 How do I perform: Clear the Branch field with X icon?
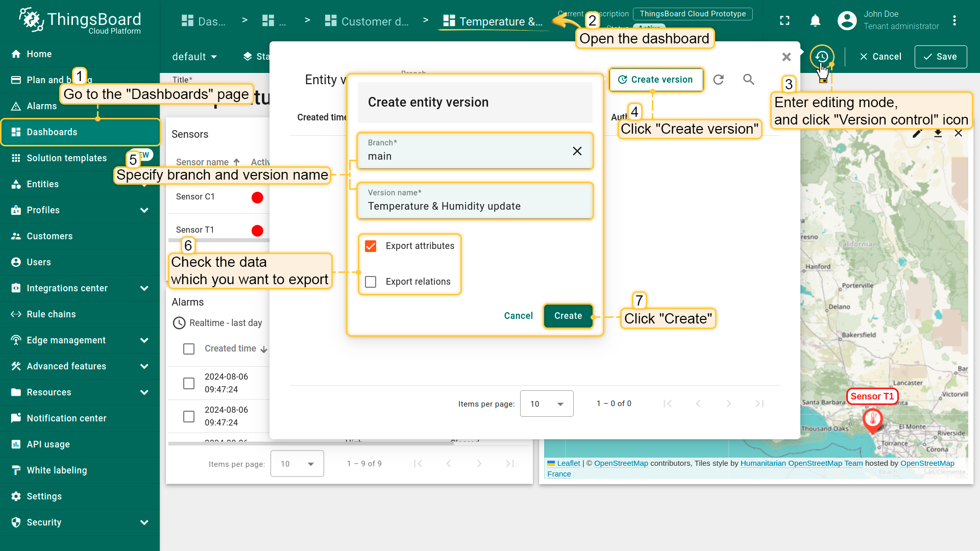[577, 151]
